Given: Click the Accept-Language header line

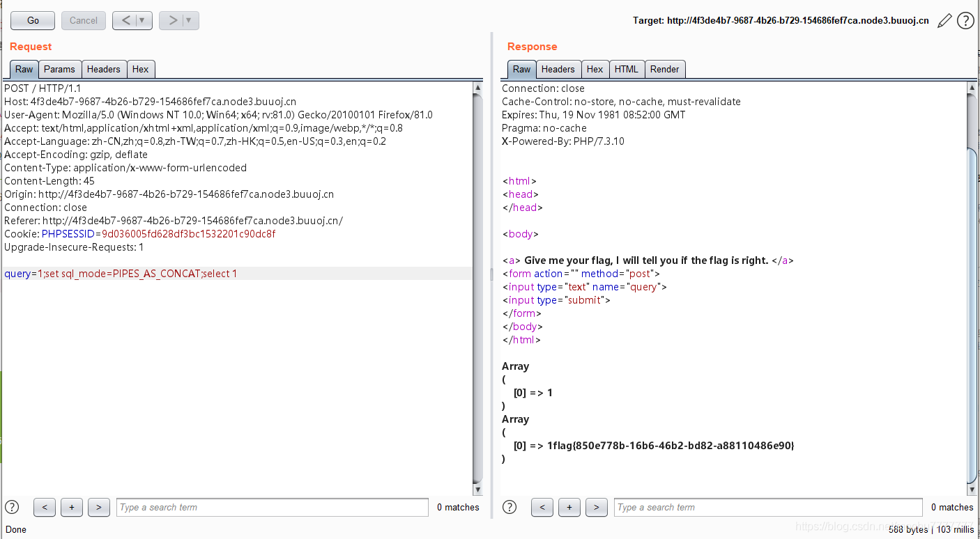Looking at the screenshot, I should coord(195,141).
